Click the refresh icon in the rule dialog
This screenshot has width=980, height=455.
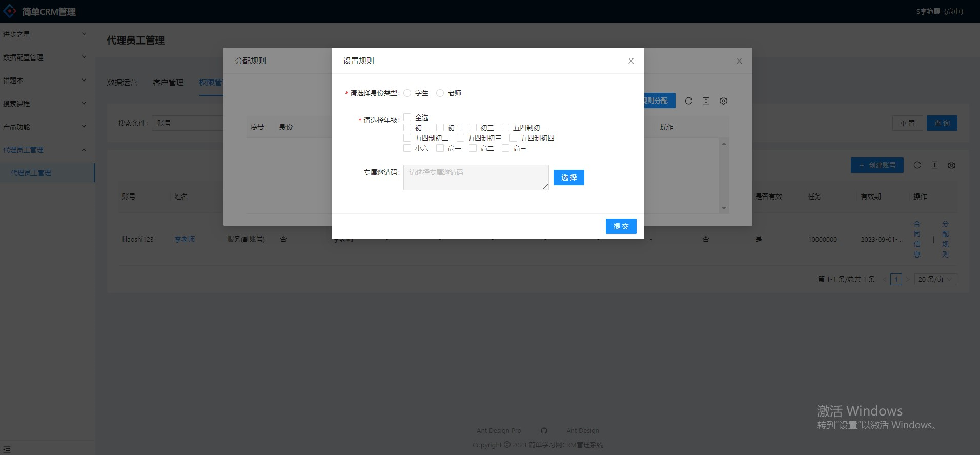tap(688, 101)
